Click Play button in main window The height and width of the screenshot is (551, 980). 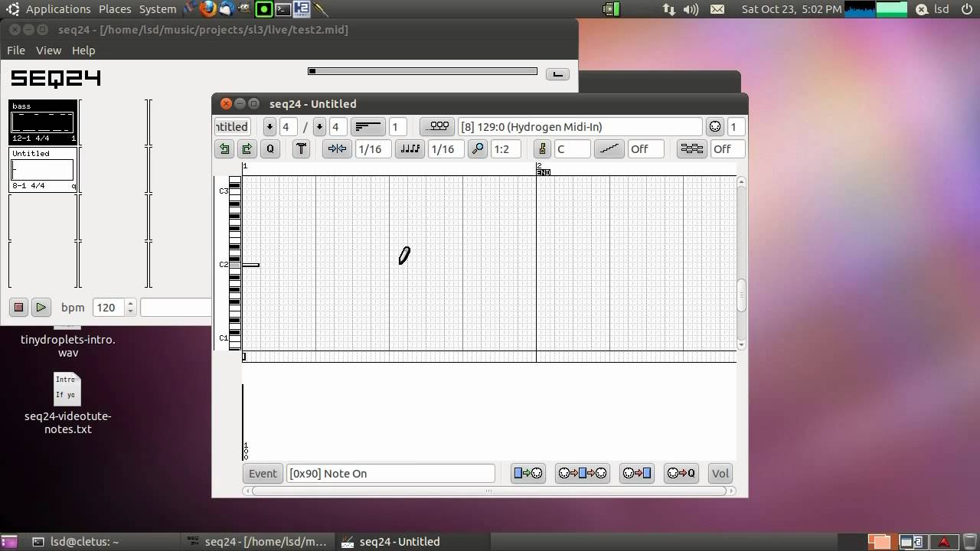point(41,307)
